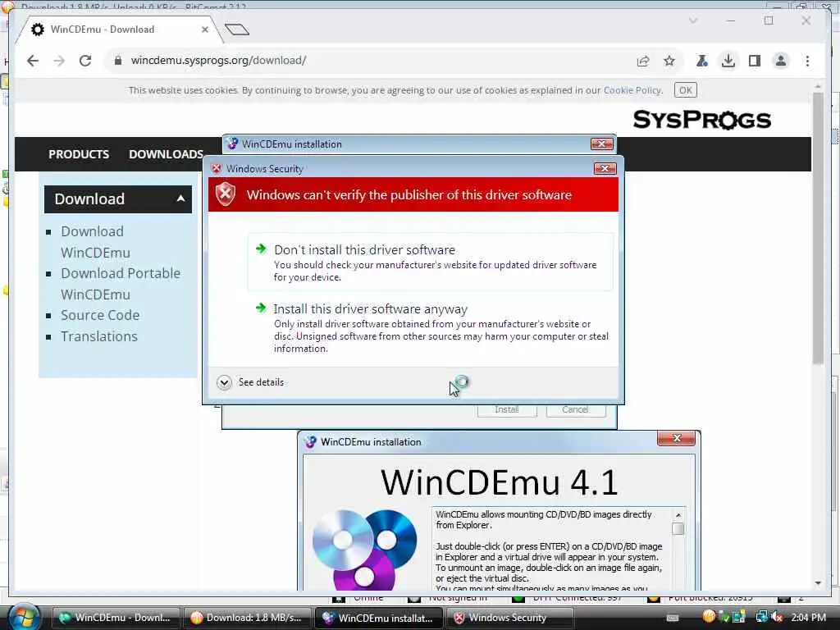Toggle the browser side panel icon
The width and height of the screenshot is (840, 630).
tap(755, 61)
